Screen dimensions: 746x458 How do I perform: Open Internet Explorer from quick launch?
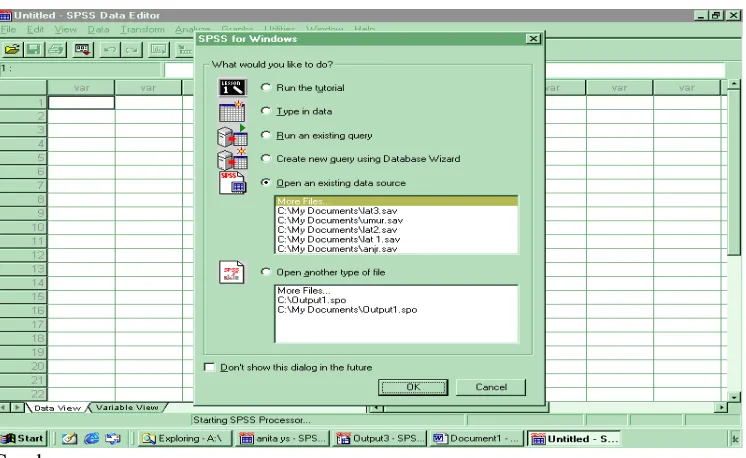click(91, 439)
